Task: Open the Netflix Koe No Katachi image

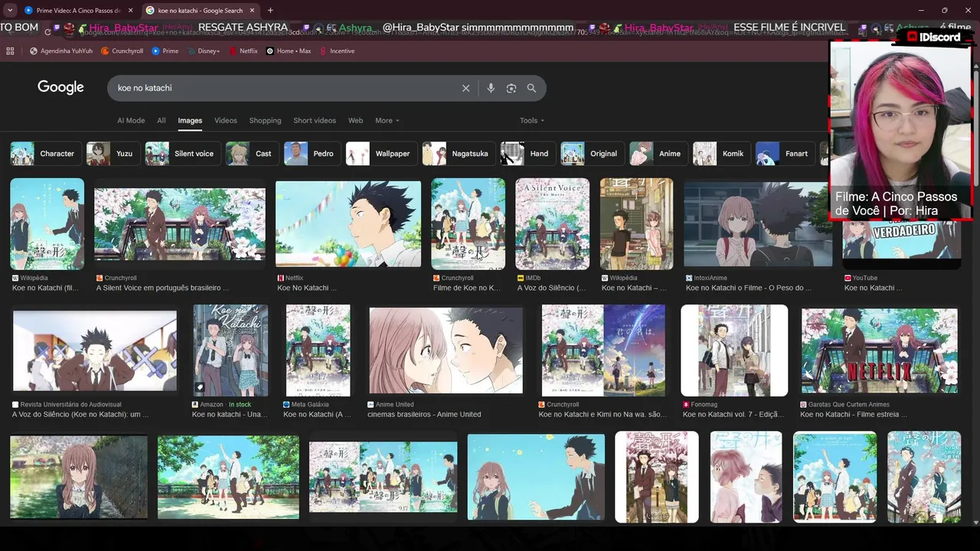Action: click(348, 224)
